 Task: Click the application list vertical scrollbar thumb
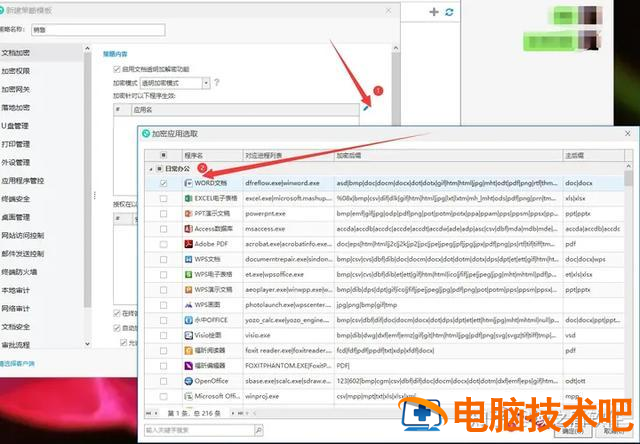tap(628, 180)
